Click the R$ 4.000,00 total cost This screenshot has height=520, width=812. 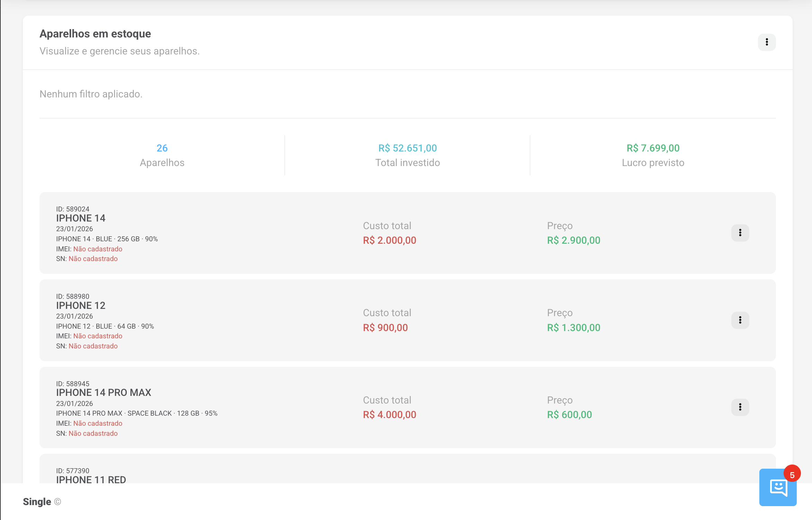click(x=390, y=415)
